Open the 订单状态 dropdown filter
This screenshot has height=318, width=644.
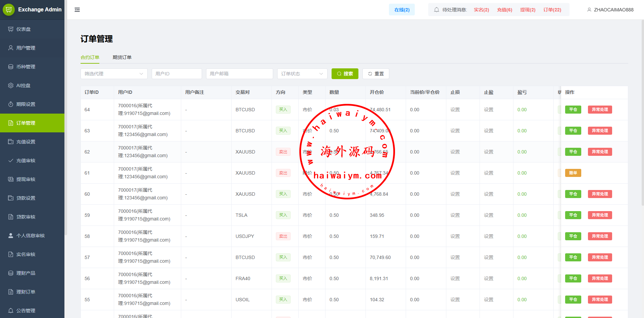pos(302,74)
